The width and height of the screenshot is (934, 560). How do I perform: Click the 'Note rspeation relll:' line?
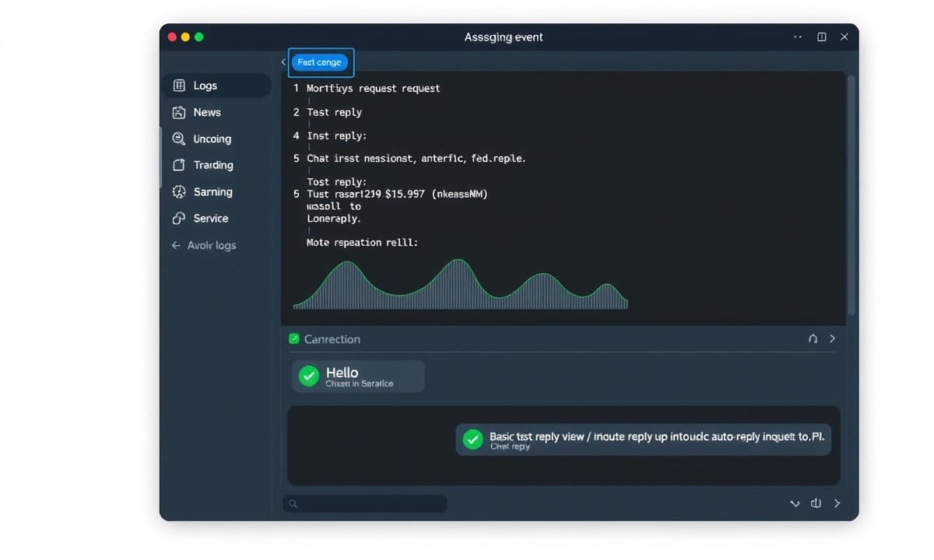point(362,243)
